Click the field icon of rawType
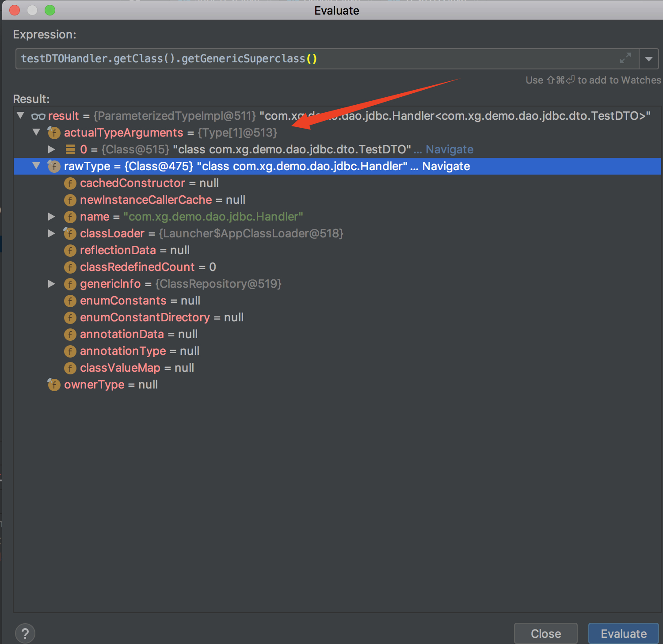Viewport: 663px width, 644px height. [54, 166]
